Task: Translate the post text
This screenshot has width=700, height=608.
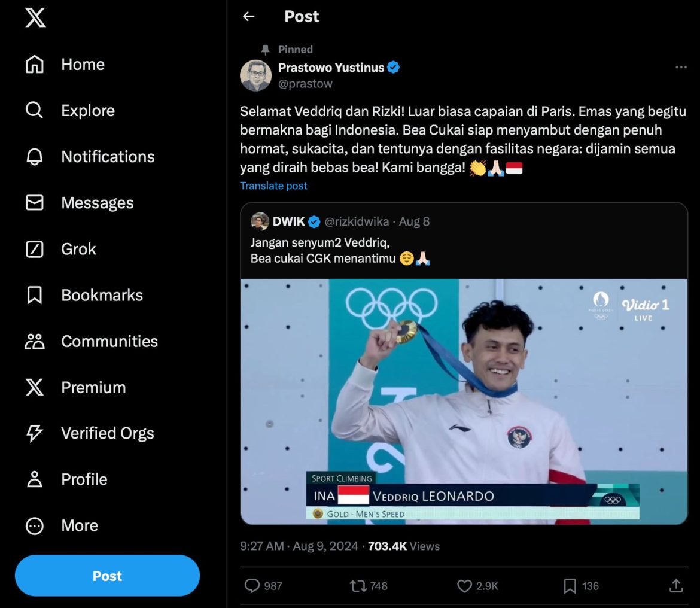Action: tap(273, 186)
